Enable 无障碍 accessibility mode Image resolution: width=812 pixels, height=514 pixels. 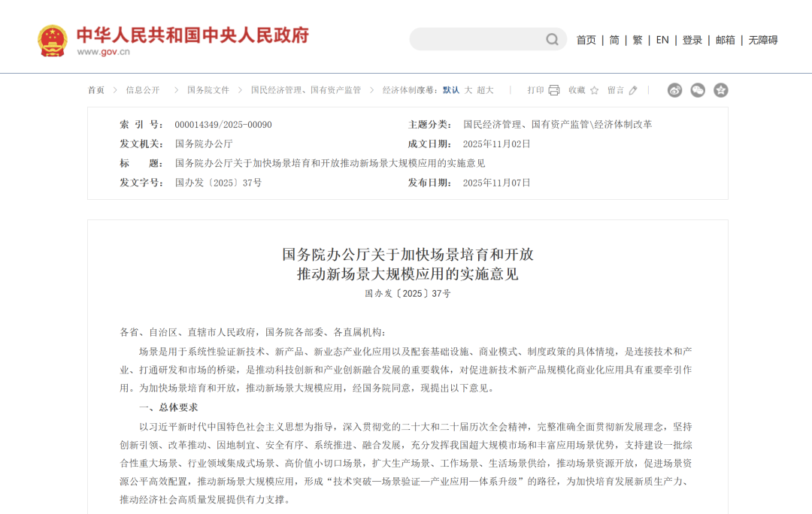click(x=763, y=40)
